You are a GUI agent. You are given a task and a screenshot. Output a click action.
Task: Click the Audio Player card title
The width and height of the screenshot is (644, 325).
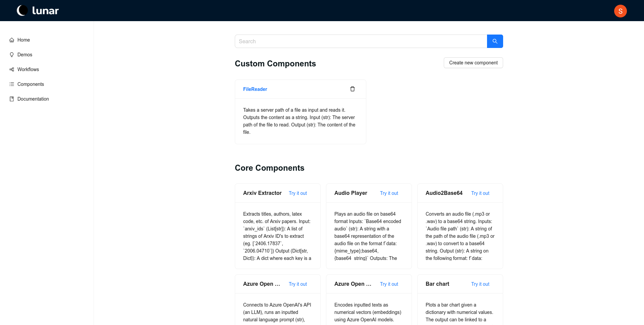[351, 193]
